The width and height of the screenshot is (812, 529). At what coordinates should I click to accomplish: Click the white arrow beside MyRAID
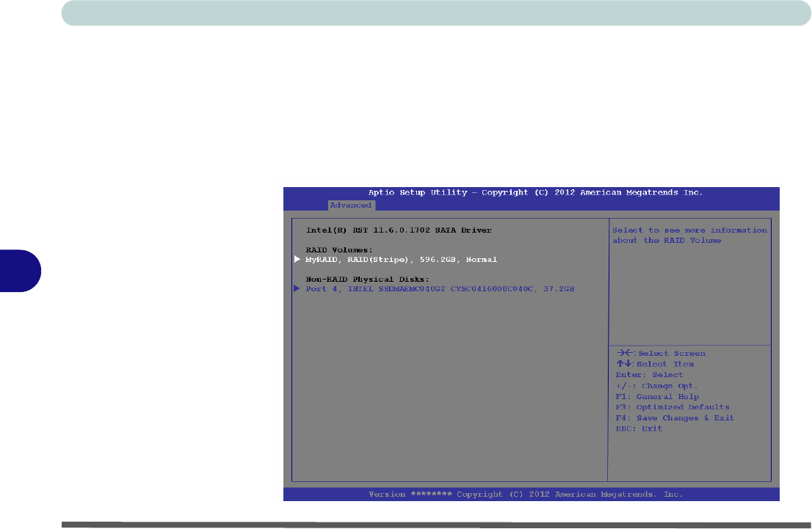[x=297, y=259]
